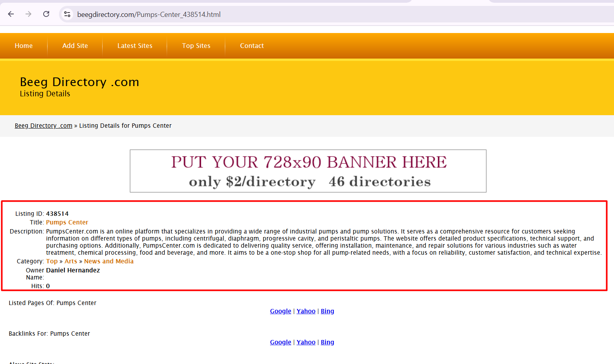Click the owner name Daniel Hernandez

click(x=73, y=270)
